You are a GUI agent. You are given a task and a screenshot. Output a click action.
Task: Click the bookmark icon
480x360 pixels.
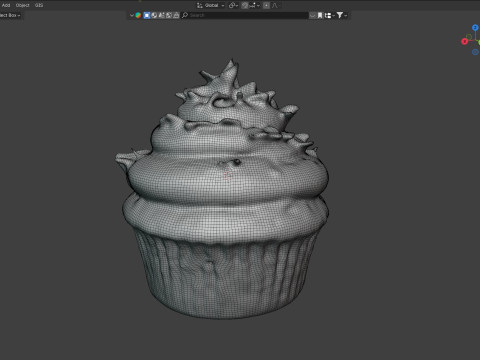click(320, 15)
